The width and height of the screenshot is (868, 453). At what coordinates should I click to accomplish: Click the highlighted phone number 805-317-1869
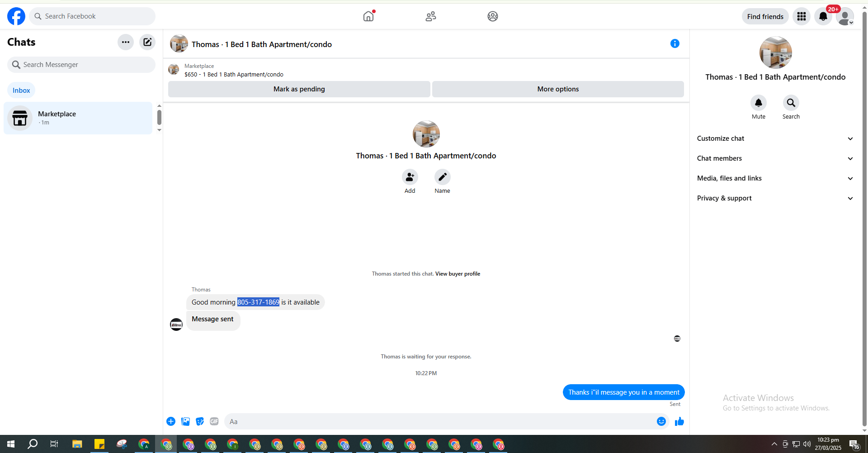coord(259,302)
